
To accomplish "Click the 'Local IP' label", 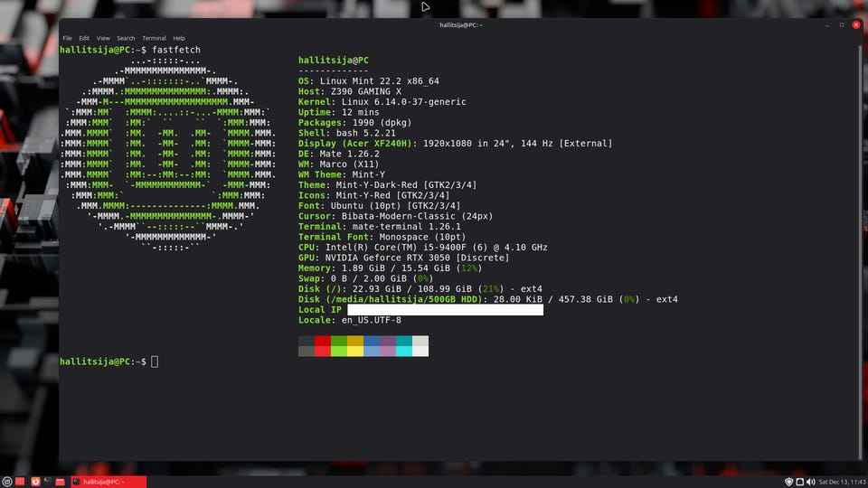I will (x=319, y=310).
